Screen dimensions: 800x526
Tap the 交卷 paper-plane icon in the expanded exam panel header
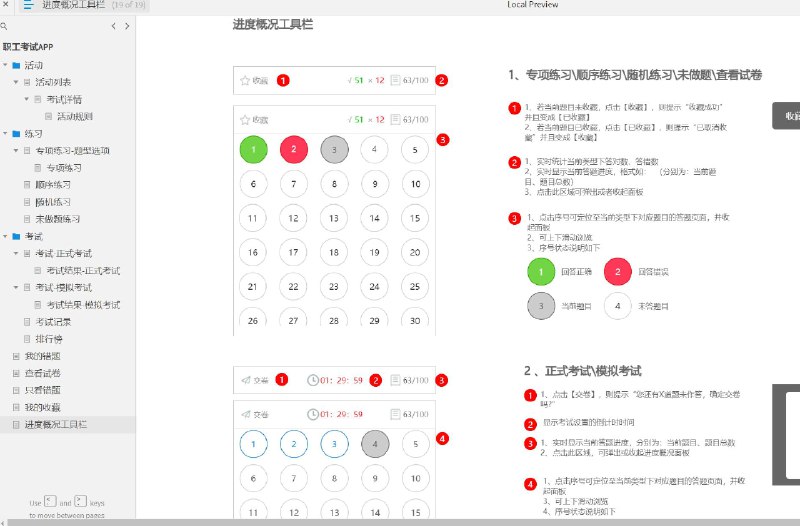(x=246, y=414)
